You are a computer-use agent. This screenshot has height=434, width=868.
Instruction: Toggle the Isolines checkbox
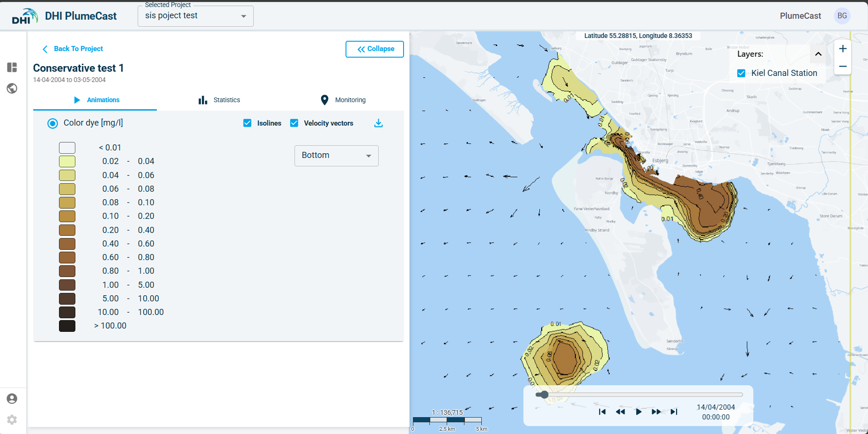[x=248, y=123]
